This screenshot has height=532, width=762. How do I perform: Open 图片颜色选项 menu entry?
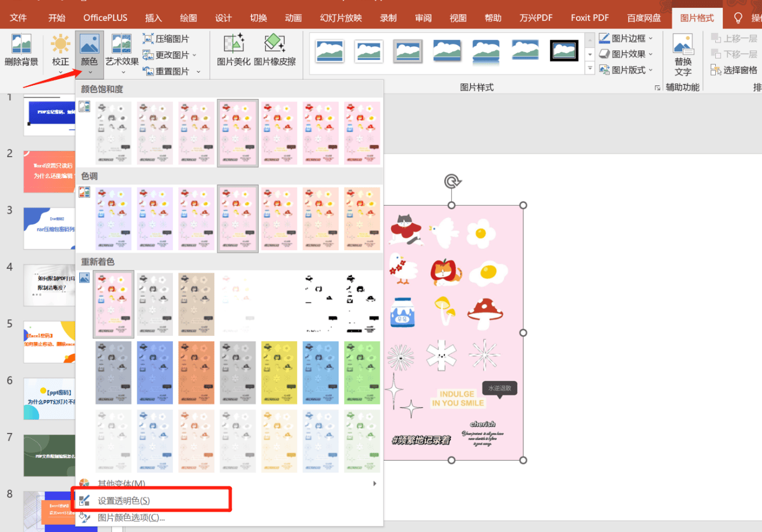tap(131, 517)
